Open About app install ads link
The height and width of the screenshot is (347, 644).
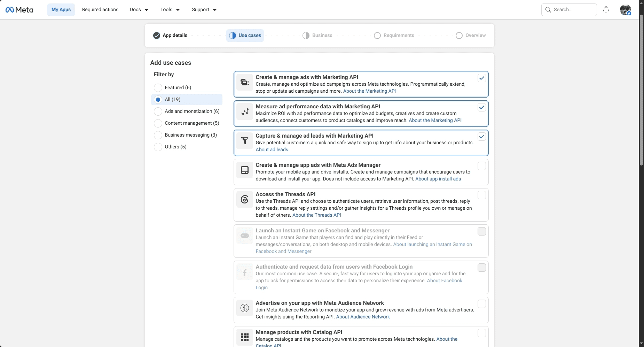point(438,179)
